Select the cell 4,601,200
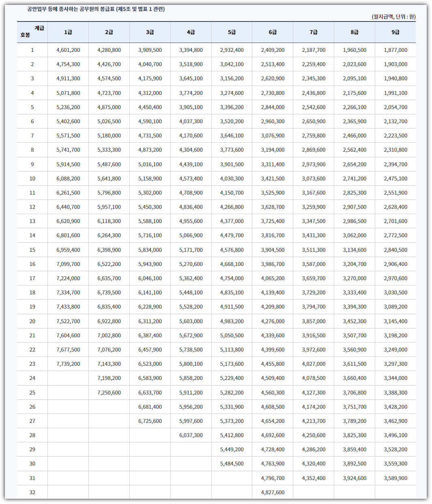The height and width of the screenshot is (504, 432). click(x=68, y=50)
